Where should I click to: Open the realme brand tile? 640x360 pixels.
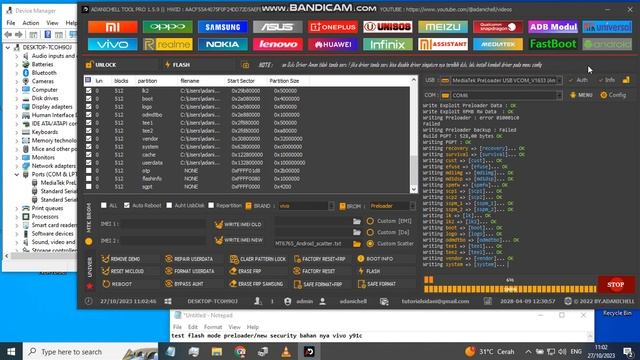(167, 44)
